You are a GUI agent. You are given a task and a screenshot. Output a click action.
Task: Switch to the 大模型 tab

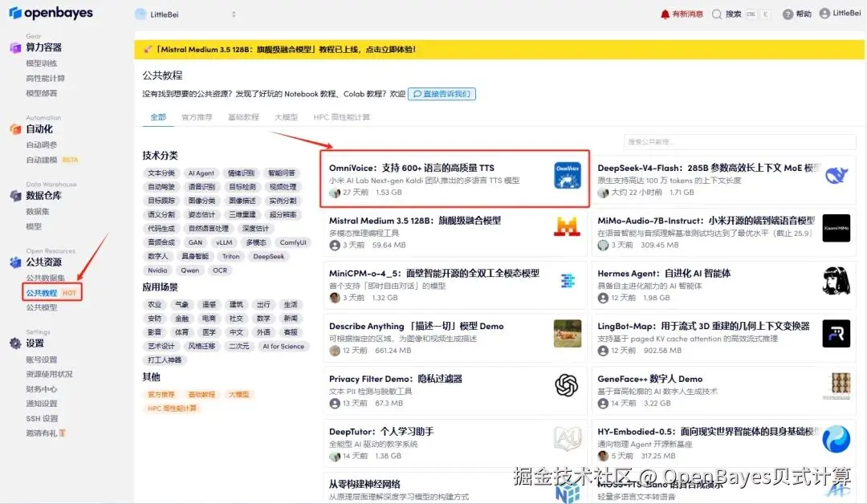[x=286, y=117]
